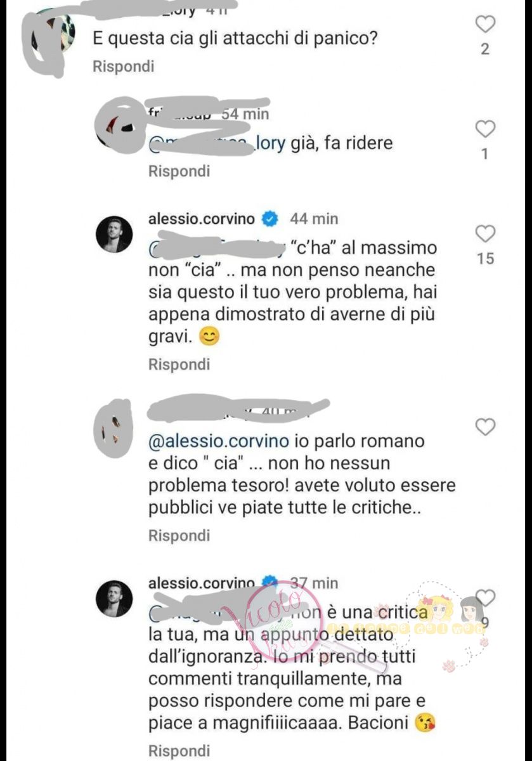Open verified badge beside alessio.corvino 44 min

coord(269,219)
